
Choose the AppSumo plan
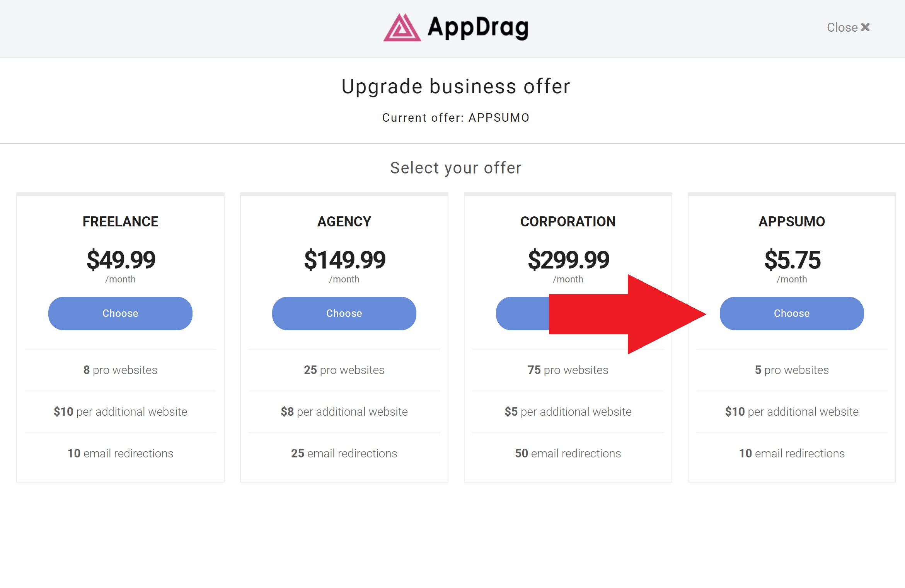[792, 313]
